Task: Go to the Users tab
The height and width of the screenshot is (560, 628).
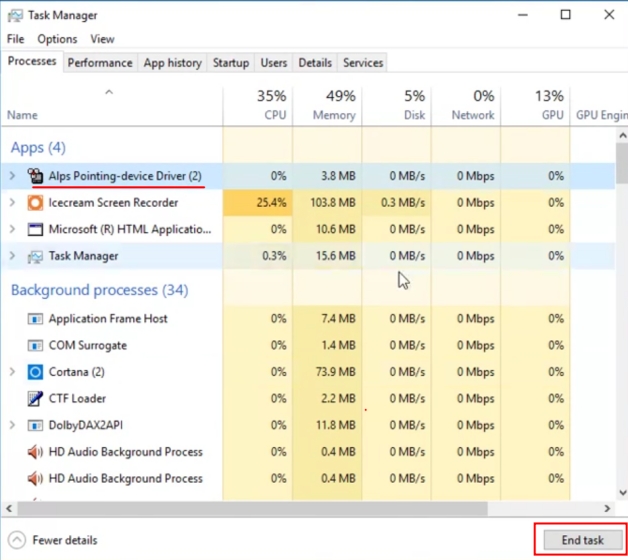Action: tap(274, 63)
